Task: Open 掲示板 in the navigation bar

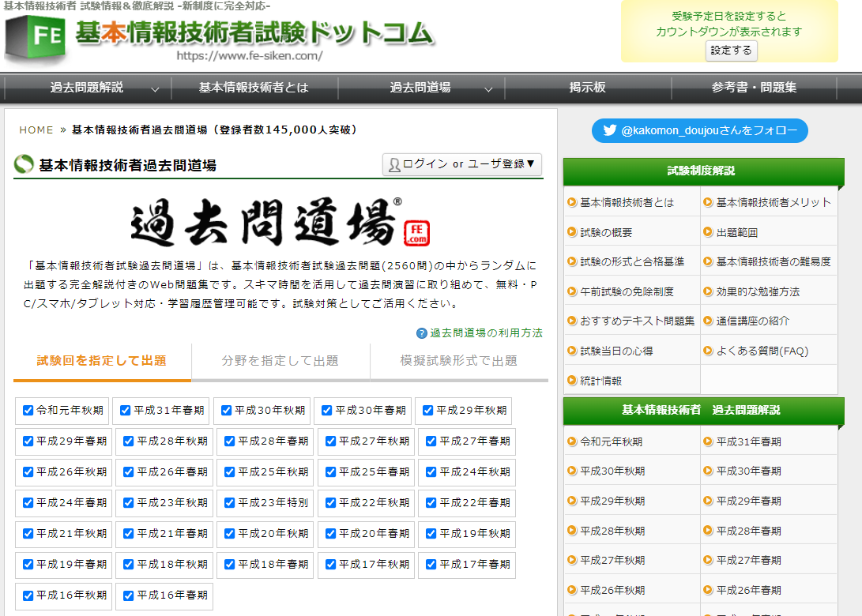Action: [x=587, y=88]
